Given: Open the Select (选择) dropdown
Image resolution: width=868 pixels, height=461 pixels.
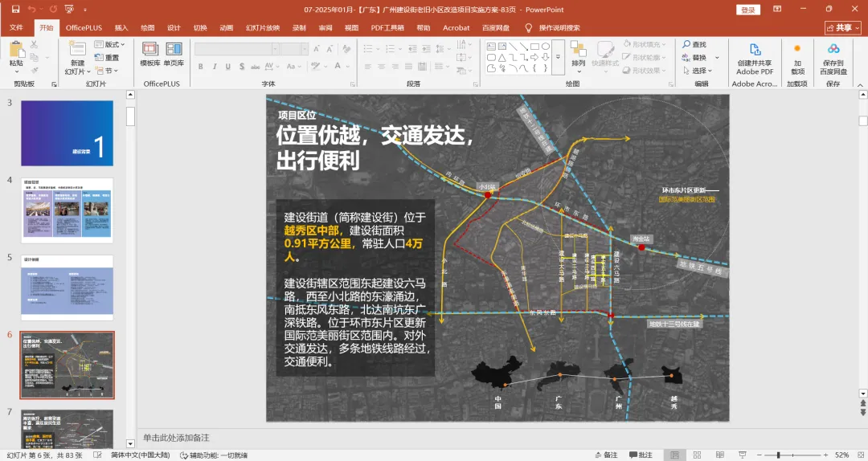Looking at the screenshot, I should (x=698, y=71).
